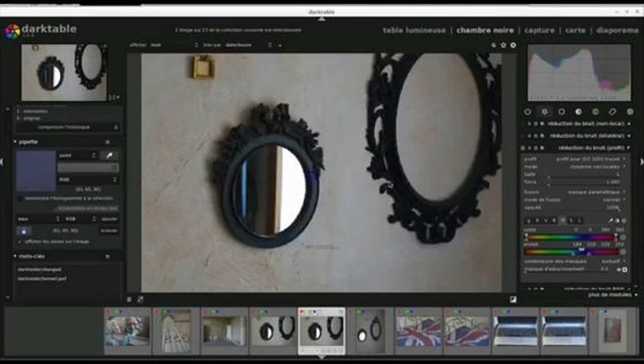Click the enlever sample button

[x=109, y=231]
